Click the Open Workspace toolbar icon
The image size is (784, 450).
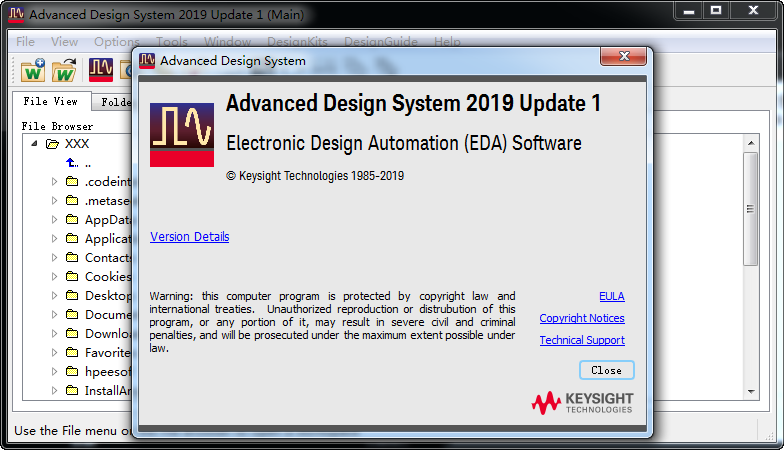[x=64, y=70]
